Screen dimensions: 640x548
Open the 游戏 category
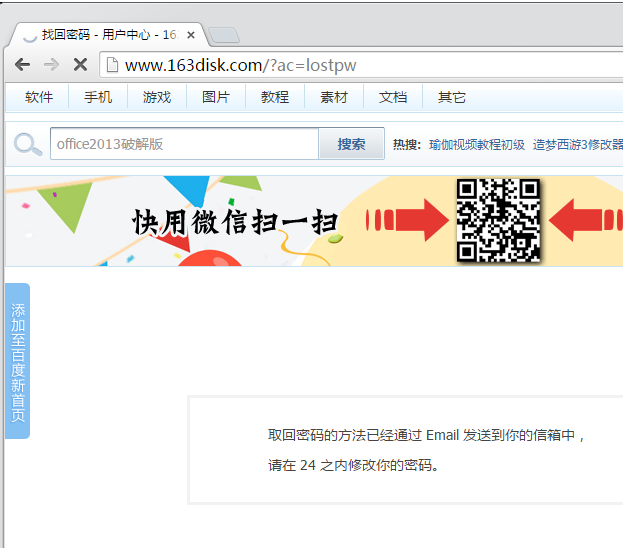(x=157, y=97)
